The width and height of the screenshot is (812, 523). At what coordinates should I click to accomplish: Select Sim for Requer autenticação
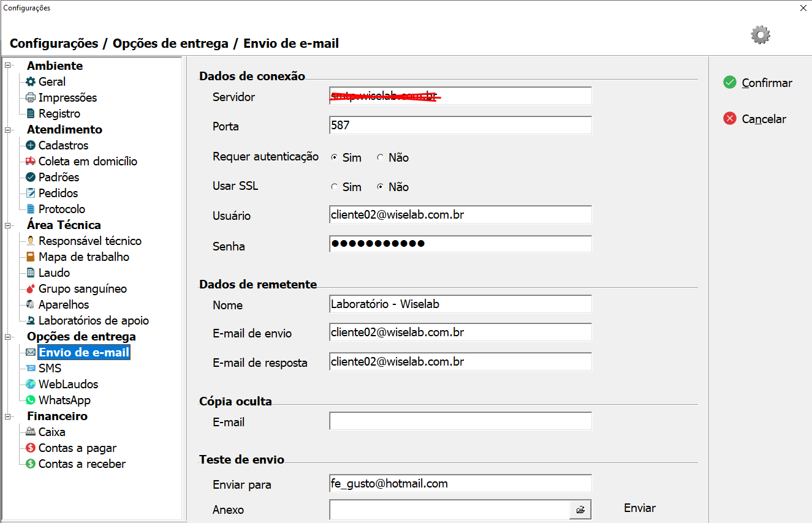coord(335,157)
